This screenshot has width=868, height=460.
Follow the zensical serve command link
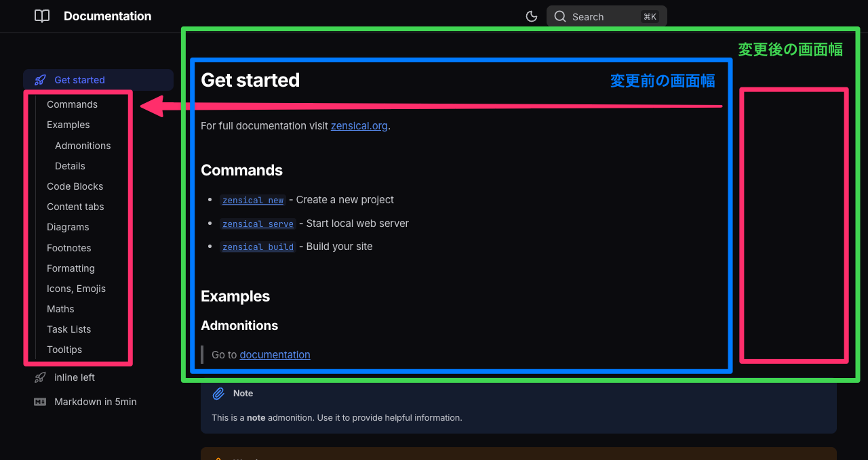[x=258, y=224]
